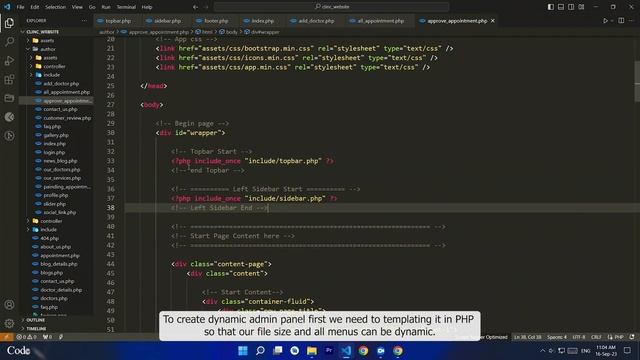Open File Explorer from taskbar
640x360 pixels.
coord(312,351)
